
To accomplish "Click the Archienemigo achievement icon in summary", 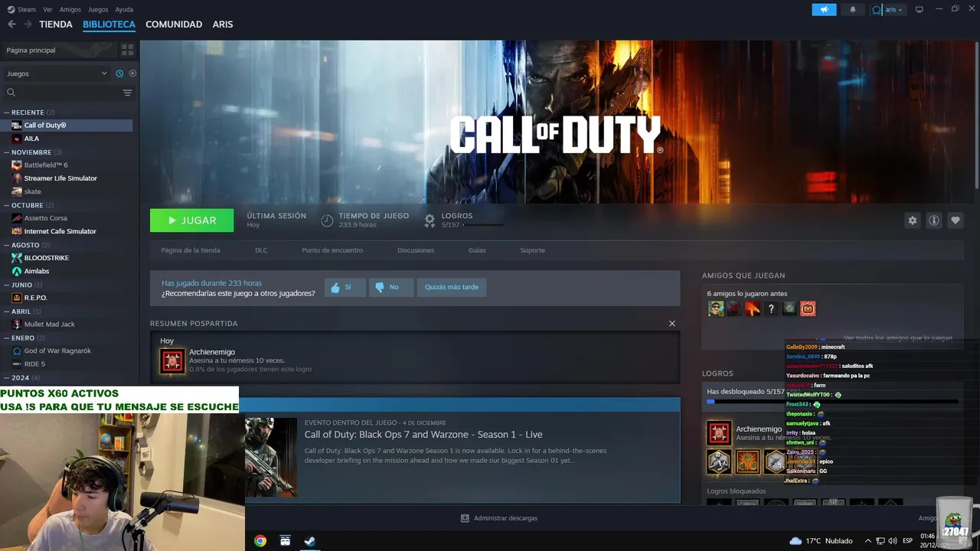I will tap(172, 361).
